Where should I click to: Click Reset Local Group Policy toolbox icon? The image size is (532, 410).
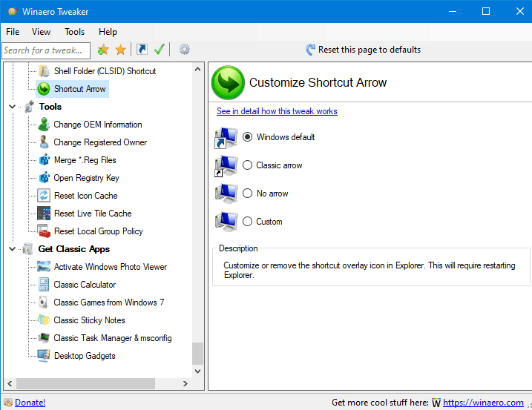tap(44, 231)
